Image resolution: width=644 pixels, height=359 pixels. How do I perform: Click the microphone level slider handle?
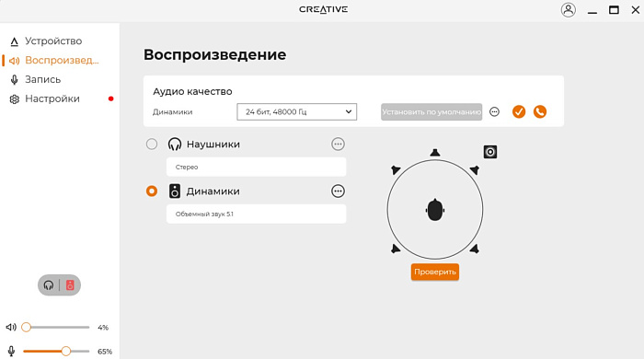coord(65,352)
